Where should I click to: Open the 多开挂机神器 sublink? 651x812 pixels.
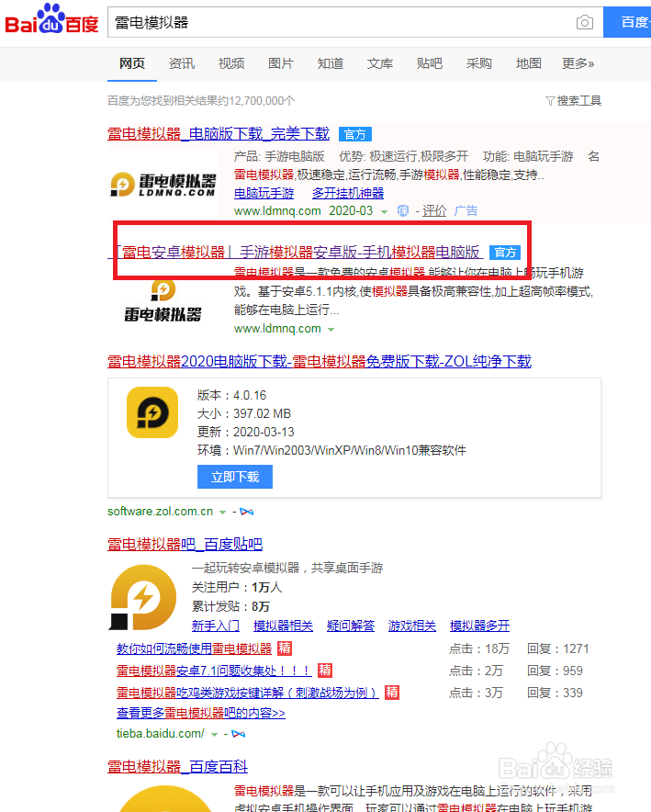348,193
